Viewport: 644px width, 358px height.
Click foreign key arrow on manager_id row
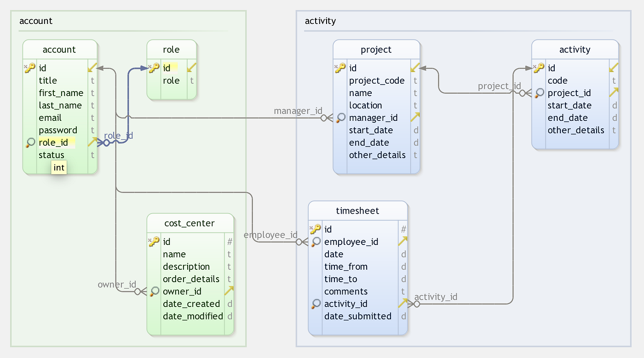tap(415, 117)
